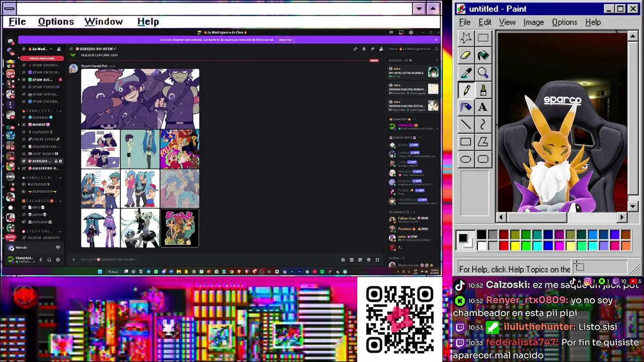The width and height of the screenshot is (644, 362).
Task: Select the red color swatch in Paint
Action: tap(504, 246)
